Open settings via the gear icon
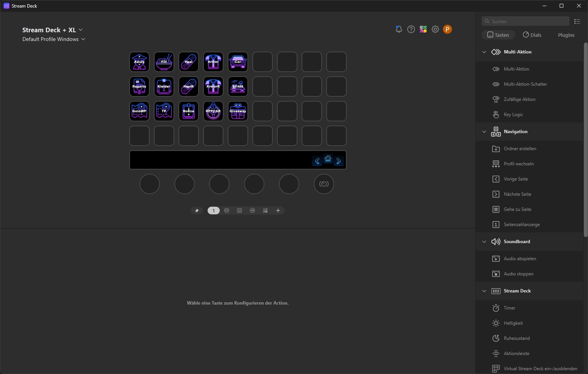588x374 pixels. point(435,29)
